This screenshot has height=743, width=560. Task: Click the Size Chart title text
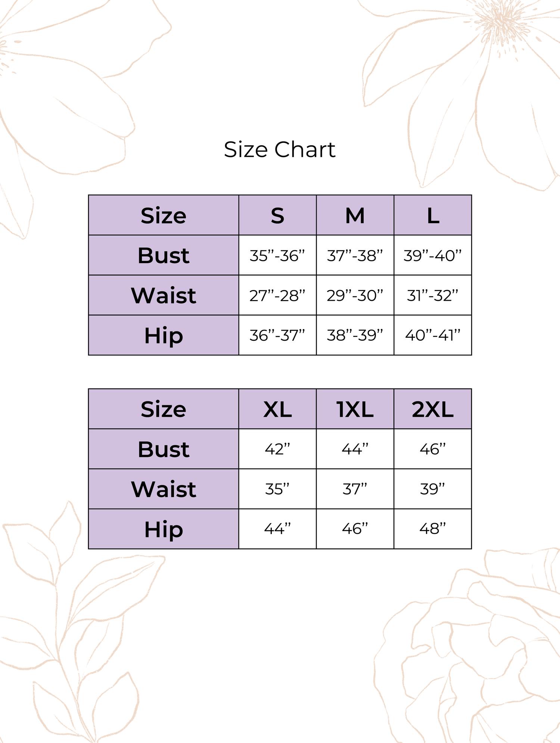[280, 150]
